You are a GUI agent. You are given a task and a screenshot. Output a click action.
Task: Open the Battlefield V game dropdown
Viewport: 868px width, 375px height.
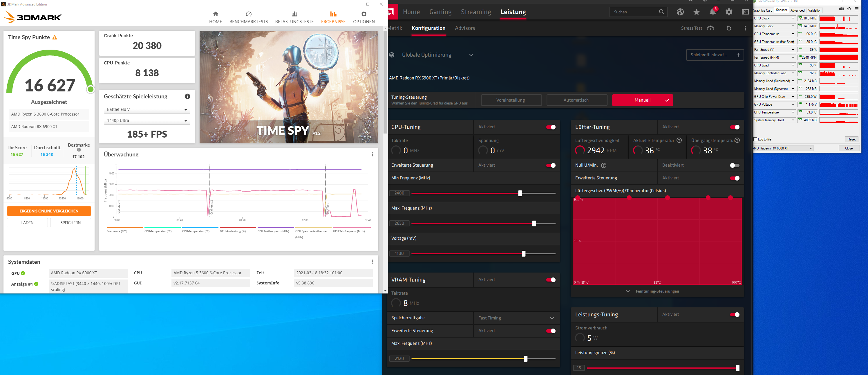pos(147,110)
